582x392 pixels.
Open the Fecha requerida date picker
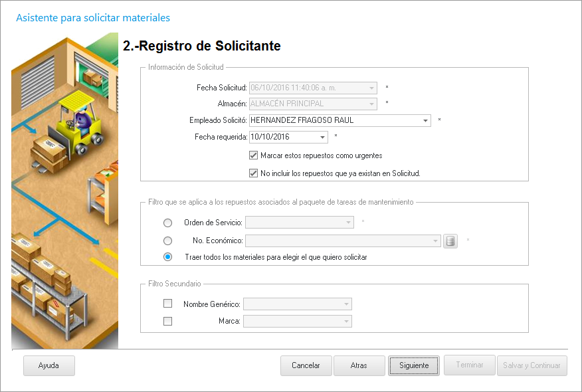click(322, 138)
